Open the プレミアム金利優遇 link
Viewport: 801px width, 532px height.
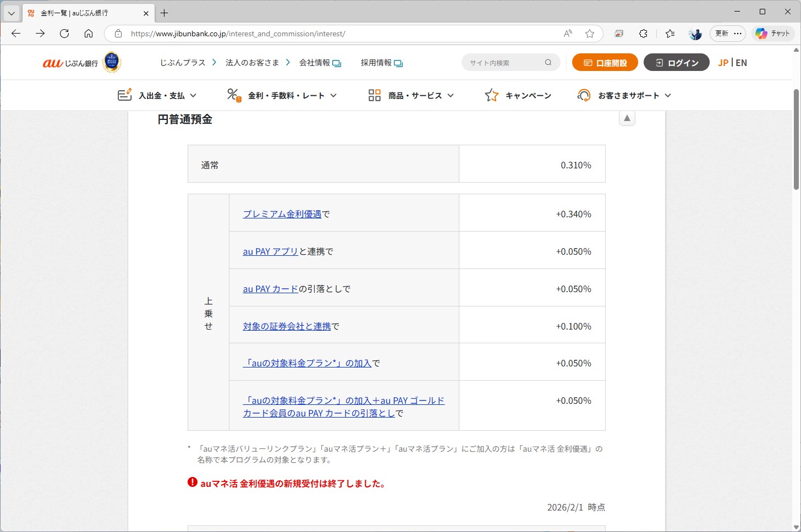point(282,214)
